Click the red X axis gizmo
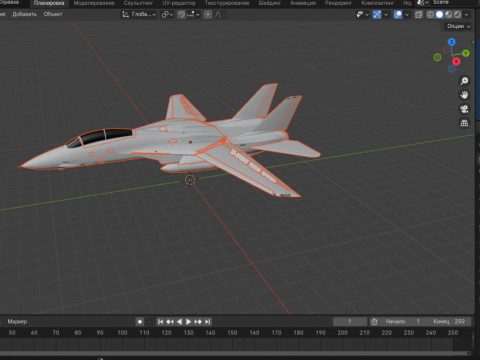 pyautogui.click(x=456, y=61)
